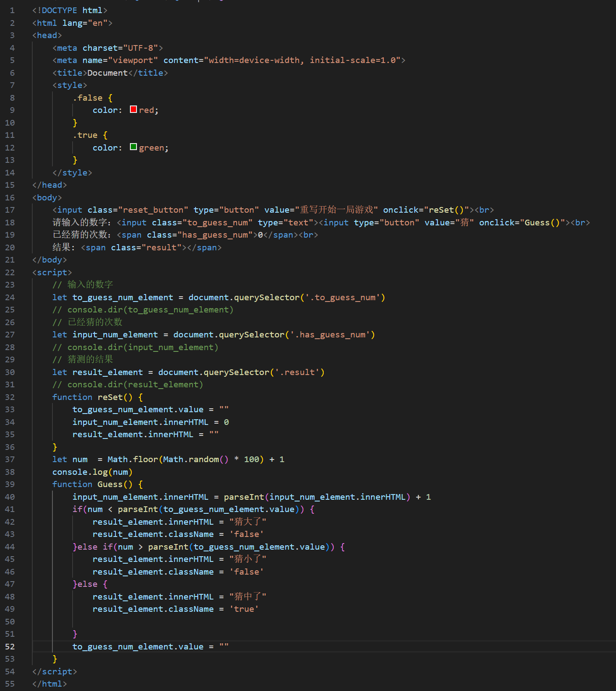Click the string "猜大了" on line 42

(x=248, y=522)
